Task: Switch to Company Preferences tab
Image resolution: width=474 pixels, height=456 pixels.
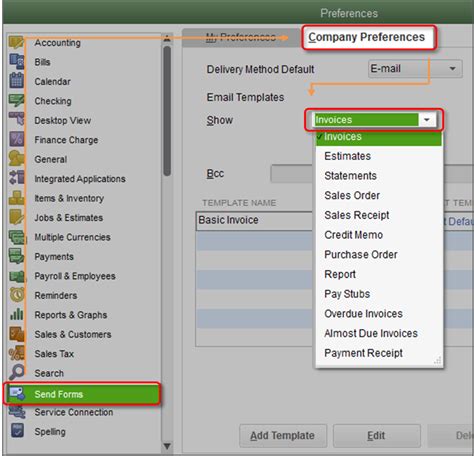Action: pos(369,37)
